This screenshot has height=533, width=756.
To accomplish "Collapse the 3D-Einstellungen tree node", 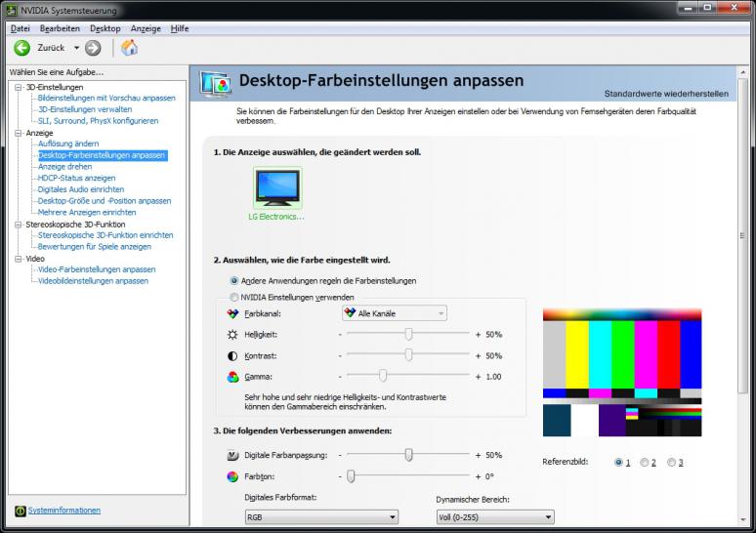I will point(19,87).
